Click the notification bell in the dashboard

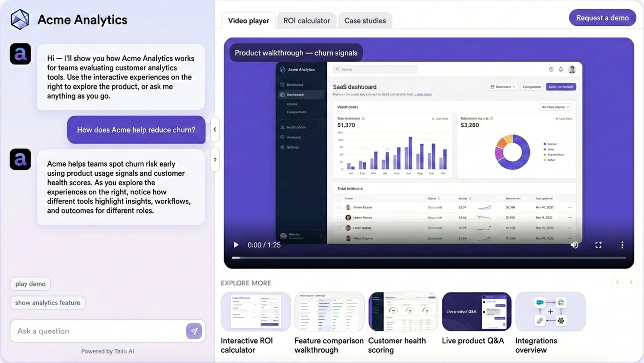pos(561,70)
